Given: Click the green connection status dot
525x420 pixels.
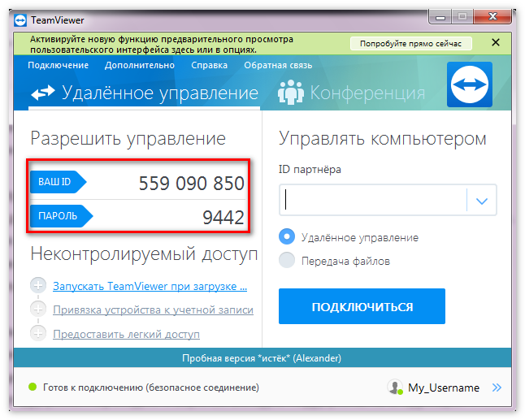Looking at the screenshot, I should 33,387.
